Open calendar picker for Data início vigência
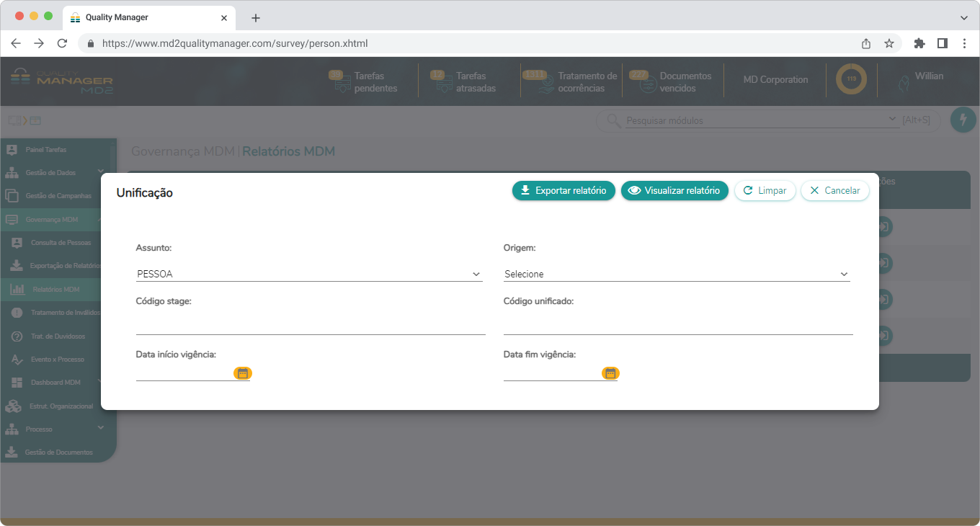Image resolution: width=980 pixels, height=526 pixels. 243,373
